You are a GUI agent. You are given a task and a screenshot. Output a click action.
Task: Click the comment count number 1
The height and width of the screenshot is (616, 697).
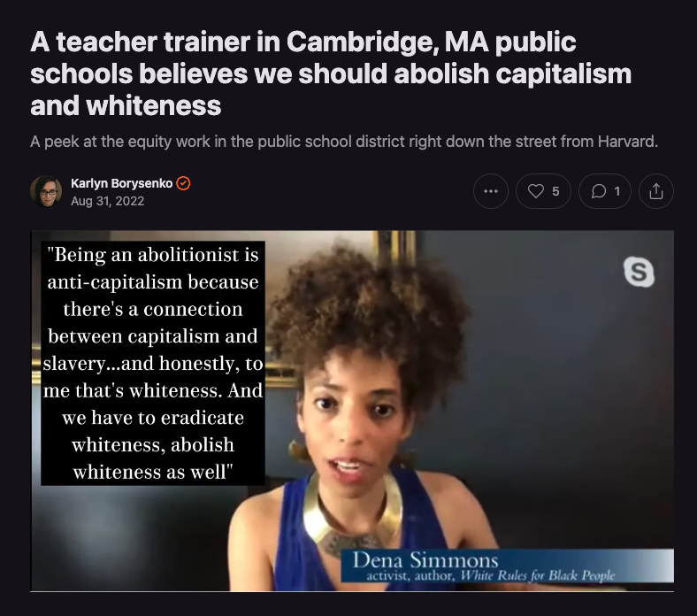[617, 192]
